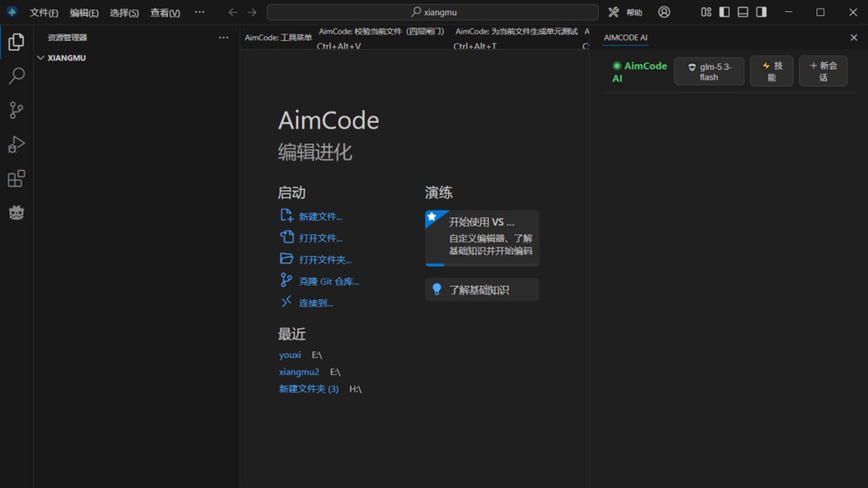Open the 文件(F) menu

(x=44, y=12)
